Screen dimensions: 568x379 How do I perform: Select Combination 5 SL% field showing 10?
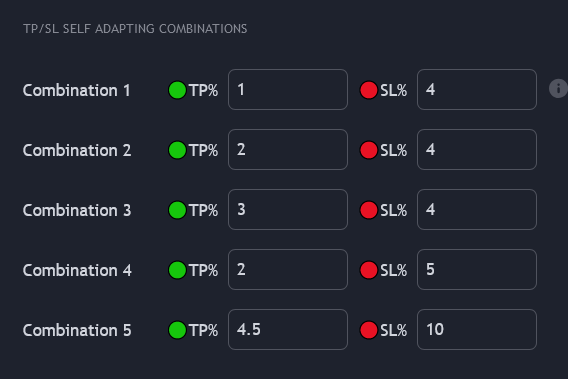tap(477, 329)
